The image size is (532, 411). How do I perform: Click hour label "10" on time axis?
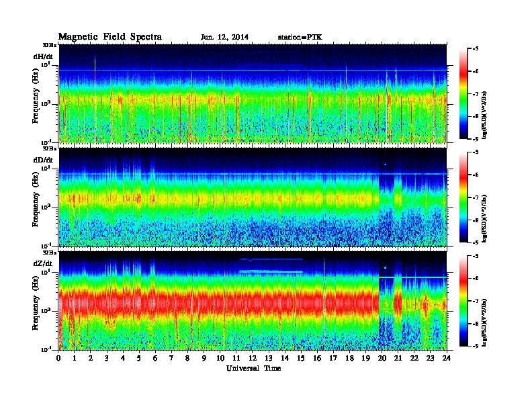click(220, 358)
